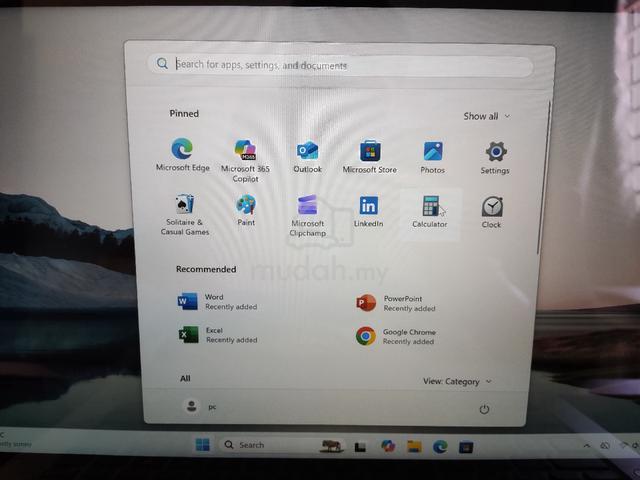Open Word from Recommended list
The width and height of the screenshot is (640, 480).
point(218,302)
